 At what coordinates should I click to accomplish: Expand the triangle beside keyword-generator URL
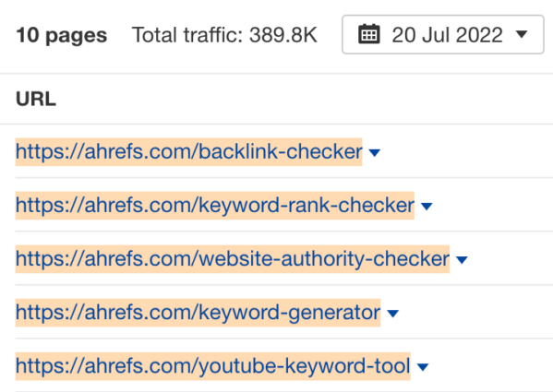click(392, 313)
